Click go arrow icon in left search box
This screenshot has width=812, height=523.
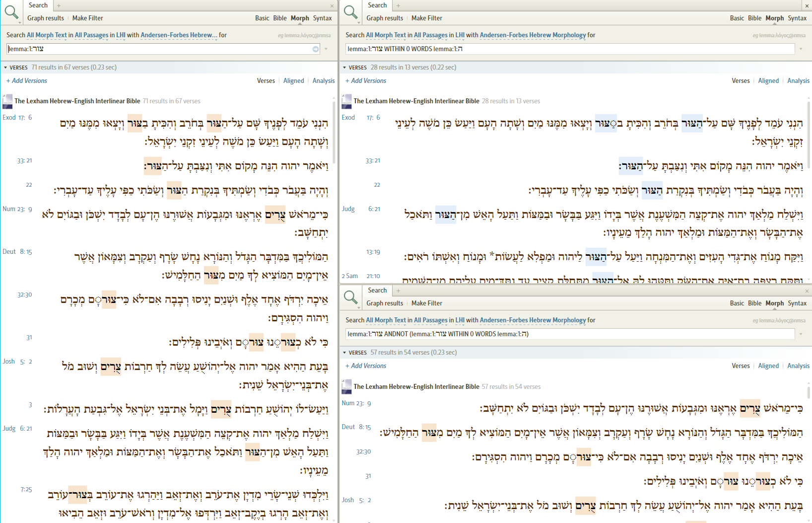pyautogui.click(x=316, y=49)
